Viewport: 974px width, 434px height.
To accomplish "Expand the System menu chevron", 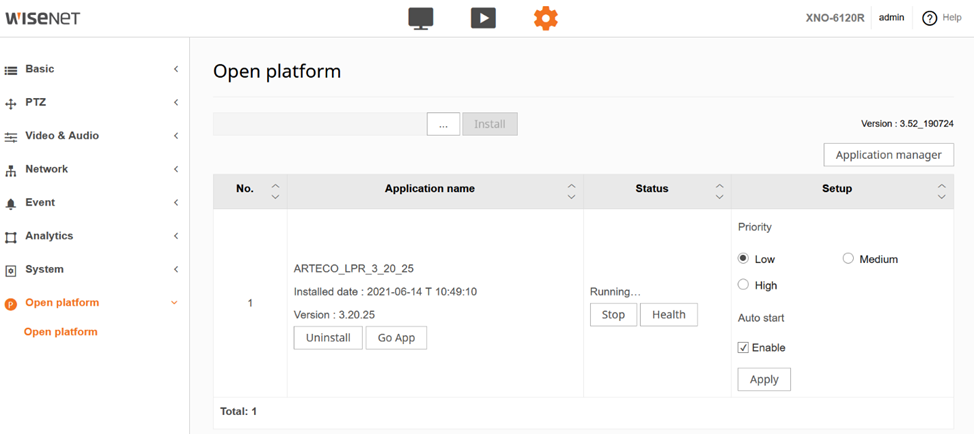I will click(176, 269).
